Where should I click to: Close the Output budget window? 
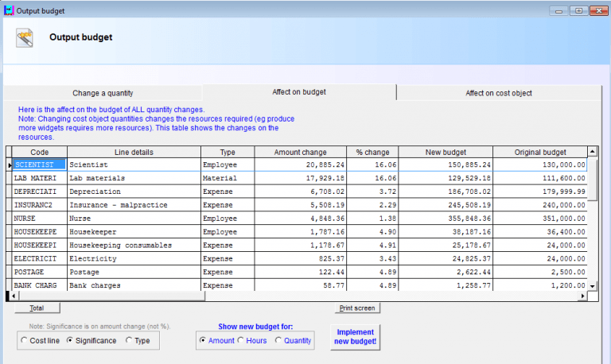coord(599,11)
